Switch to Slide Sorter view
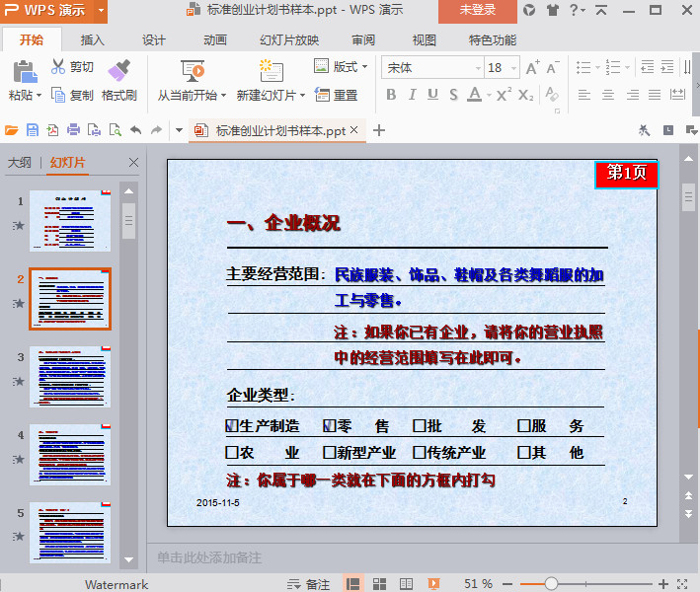700x592 pixels. (379, 584)
